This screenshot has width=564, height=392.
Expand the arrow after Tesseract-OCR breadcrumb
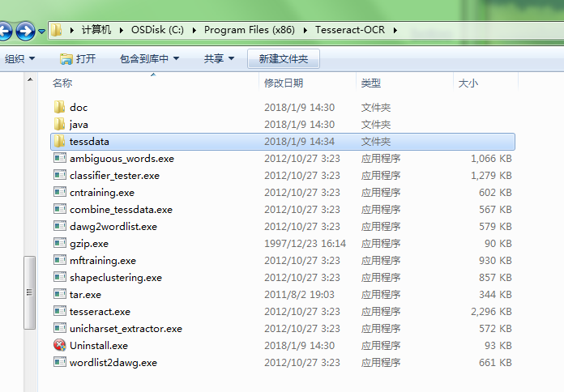tap(395, 30)
